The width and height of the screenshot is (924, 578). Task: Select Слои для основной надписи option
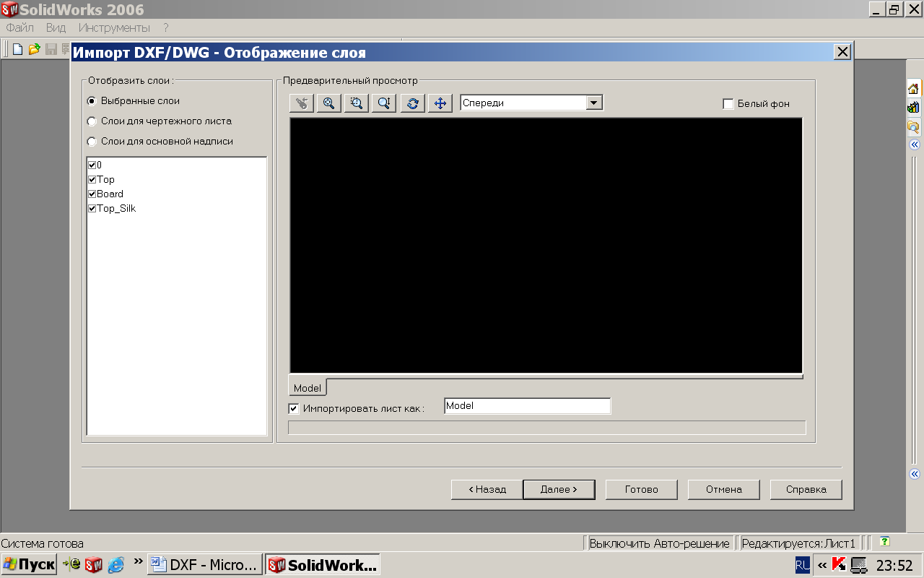tap(92, 142)
